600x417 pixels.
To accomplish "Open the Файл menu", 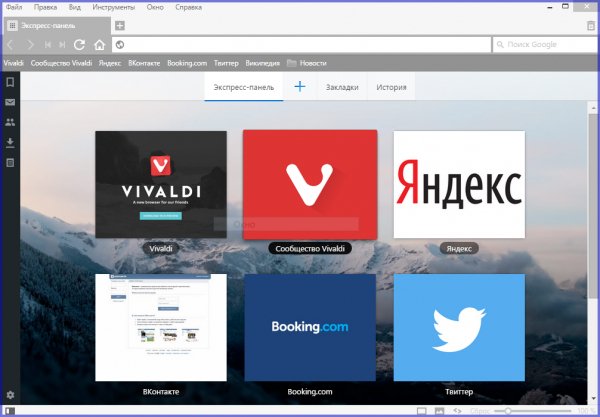I will click(x=14, y=7).
